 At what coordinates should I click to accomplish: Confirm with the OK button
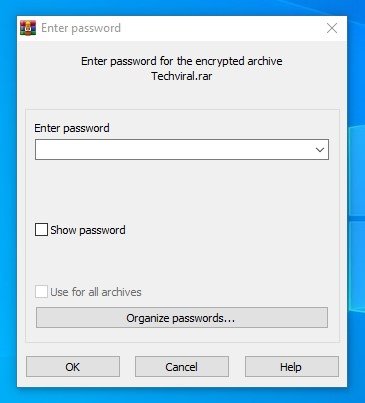coord(73,367)
